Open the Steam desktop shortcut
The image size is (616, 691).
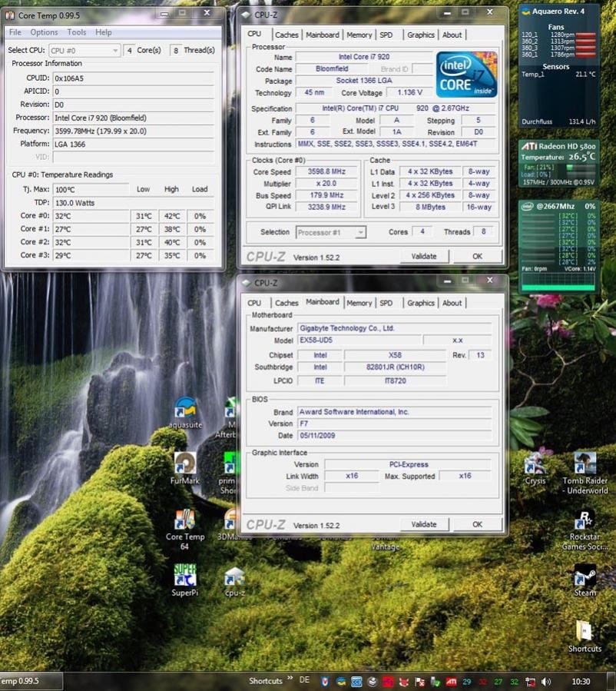click(585, 581)
